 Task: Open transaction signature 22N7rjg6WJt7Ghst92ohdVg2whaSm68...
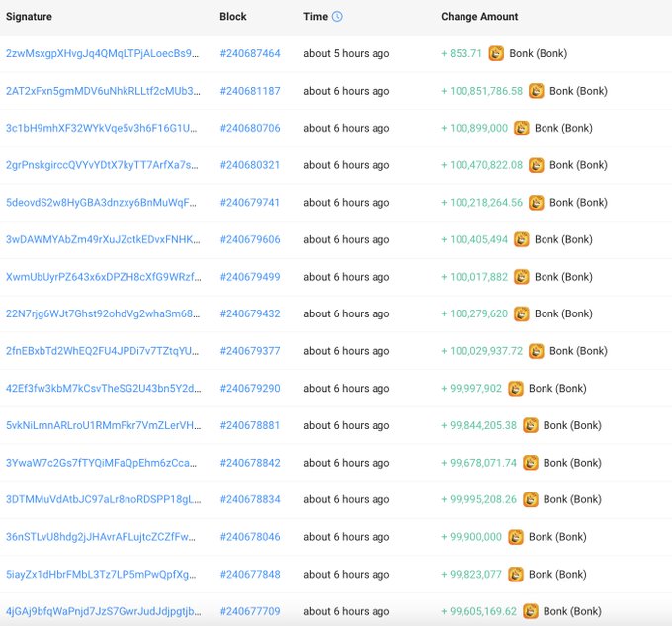(x=103, y=314)
